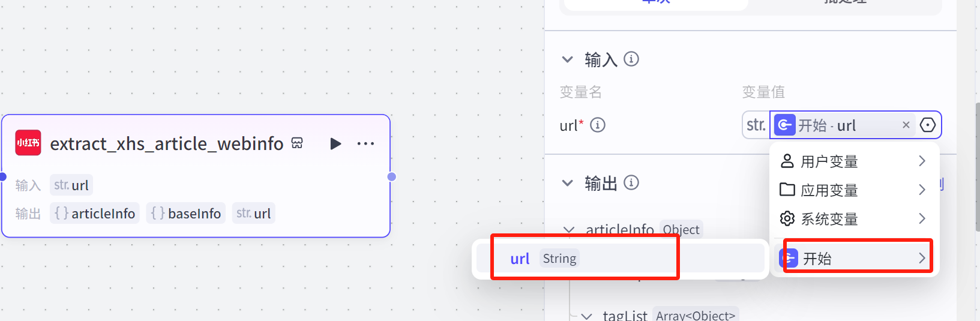
Task: Click the str. type selector prefix
Action: click(x=756, y=125)
